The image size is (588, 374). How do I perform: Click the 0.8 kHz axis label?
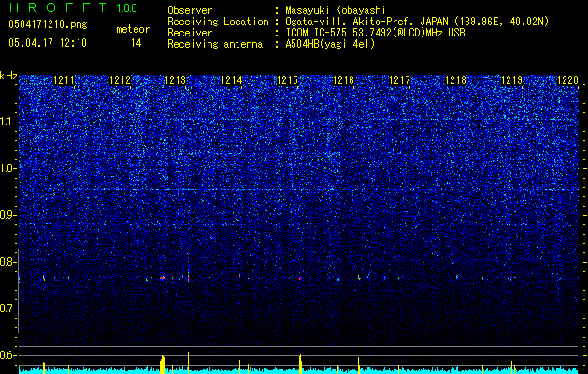pyautogui.click(x=7, y=262)
